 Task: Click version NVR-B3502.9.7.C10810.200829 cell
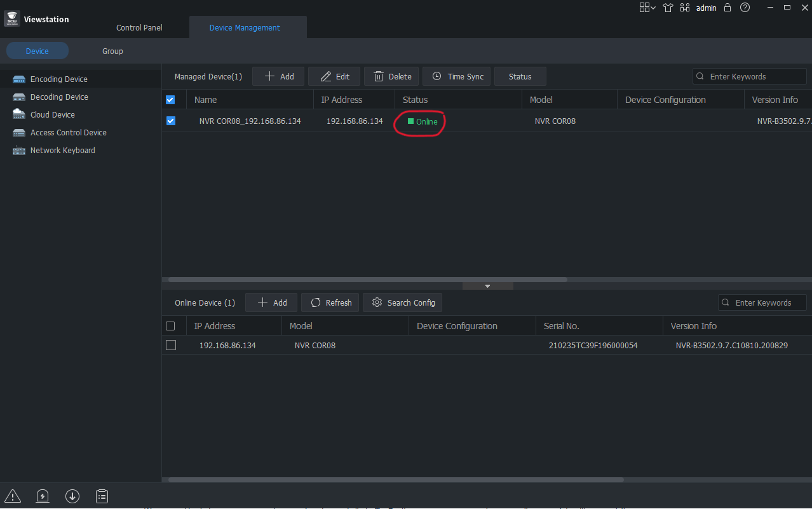click(x=732, y=346)
